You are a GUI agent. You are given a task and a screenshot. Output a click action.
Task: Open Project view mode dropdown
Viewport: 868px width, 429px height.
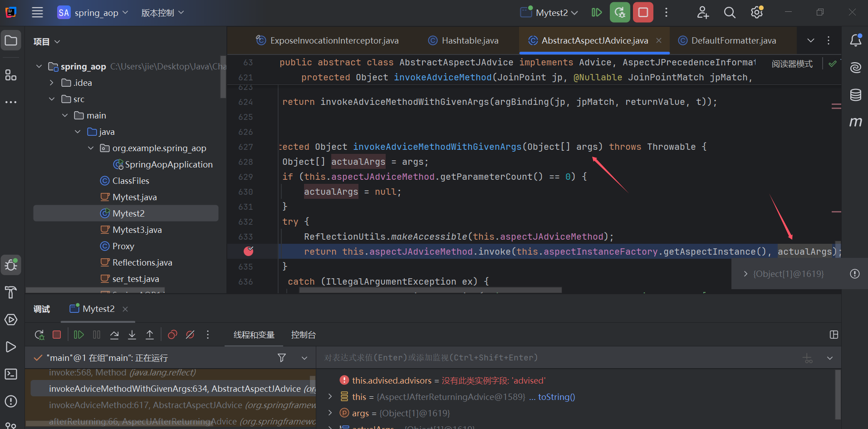[47, 41]
